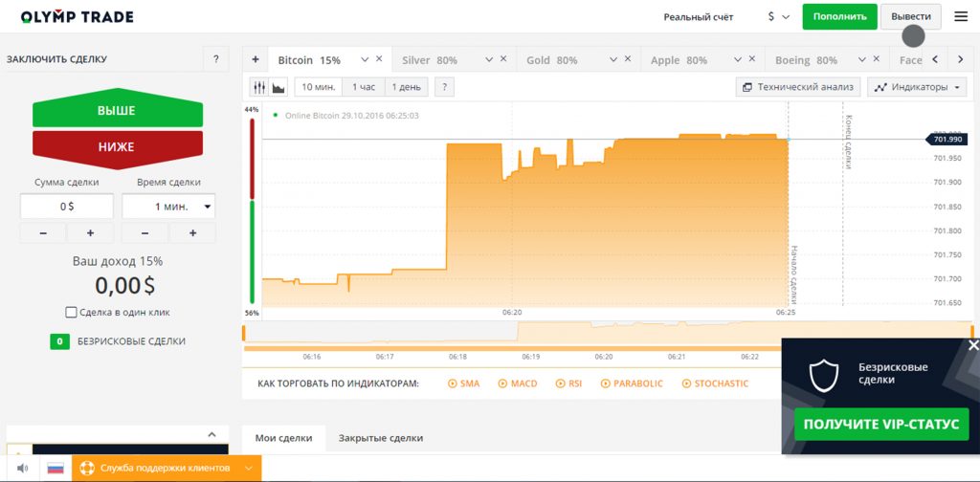Increase the deal time with plus
The image size is (980, 482).
coord(192,233)
